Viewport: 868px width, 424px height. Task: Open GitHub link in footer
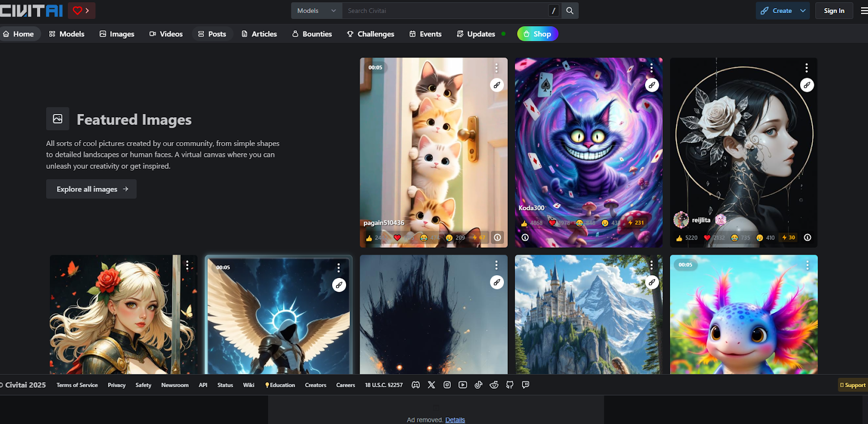(509, 385)
